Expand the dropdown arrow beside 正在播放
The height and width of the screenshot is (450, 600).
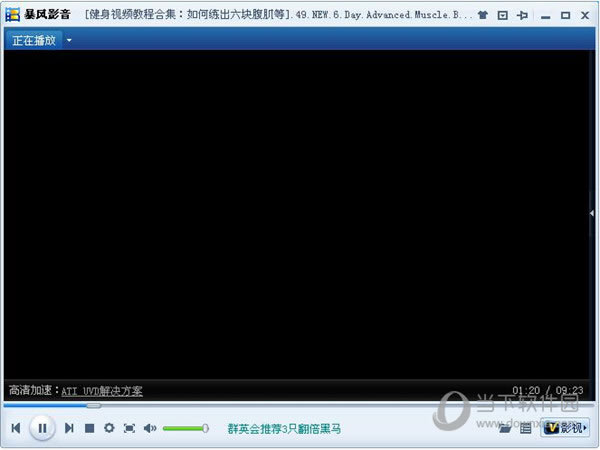pyautogui.click(x=69, y=40)
